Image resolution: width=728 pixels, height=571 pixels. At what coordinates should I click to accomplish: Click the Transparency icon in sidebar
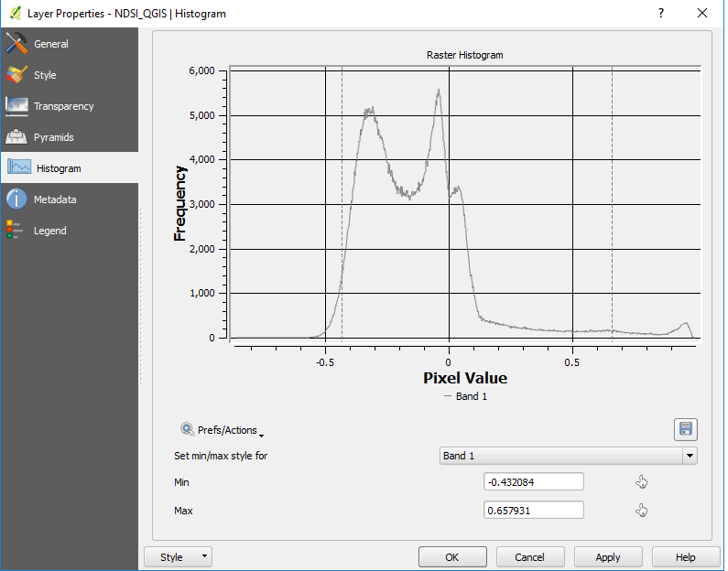17,106
